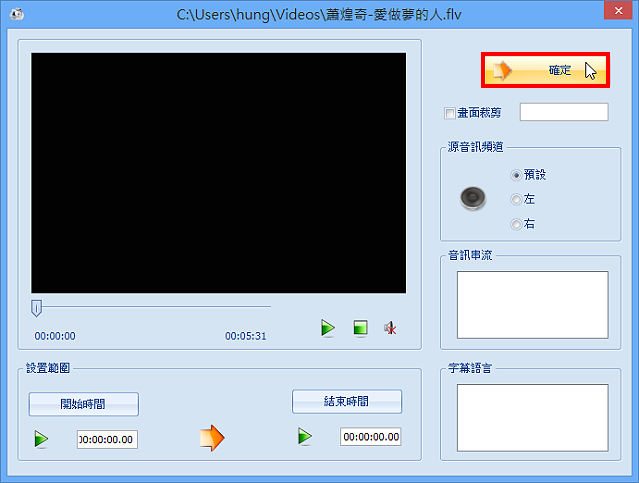
Task: Click the orange arrow between time fields
Action: pyautogui.click(x=212, y=438)
